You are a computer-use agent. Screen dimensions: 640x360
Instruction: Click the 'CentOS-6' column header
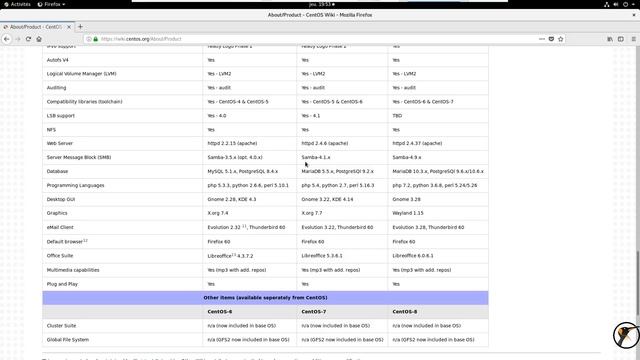click(x=220, y=312)
